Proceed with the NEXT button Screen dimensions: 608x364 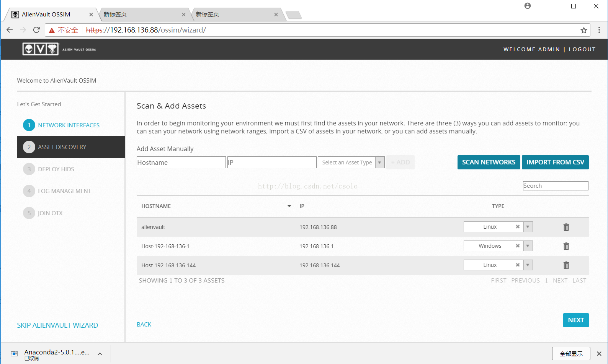click(x=576, y=320)
